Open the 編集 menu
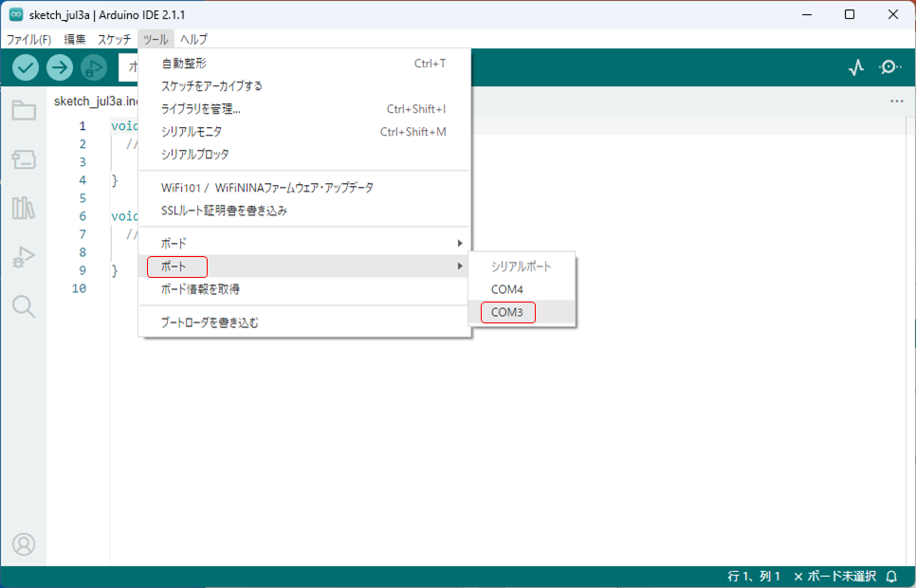 click(75, 39)
